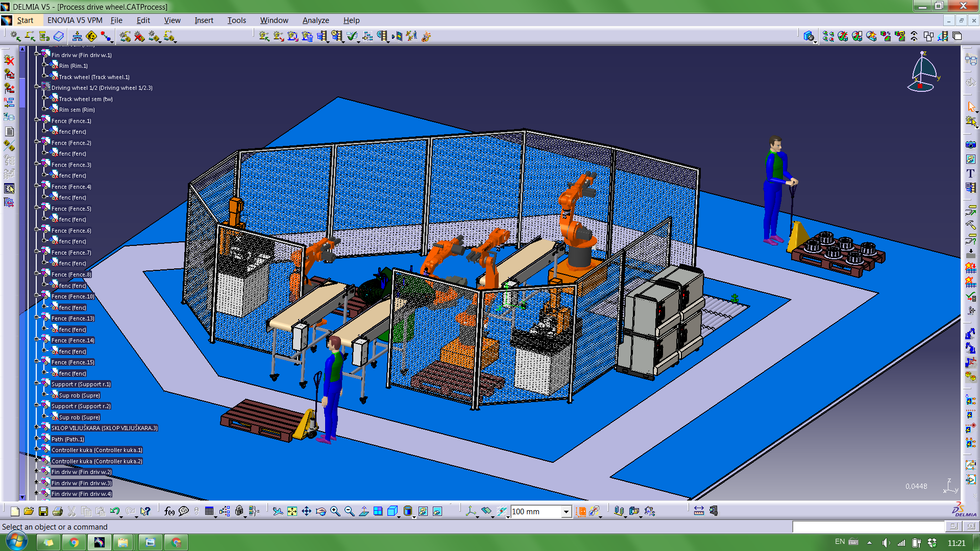The height and width of the screenshot is (551, 980).
Task: Click the PERT chart hierarchy icon
Action: [77, 36]
